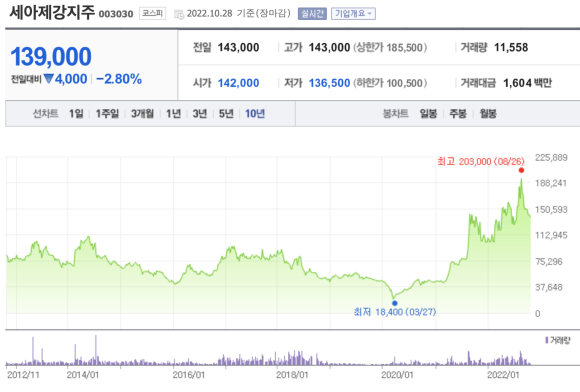Image resolution: width=580 pixels, height=392 pixels.
Task: Click the -2.80% change percentage
Action: [119, 79]
